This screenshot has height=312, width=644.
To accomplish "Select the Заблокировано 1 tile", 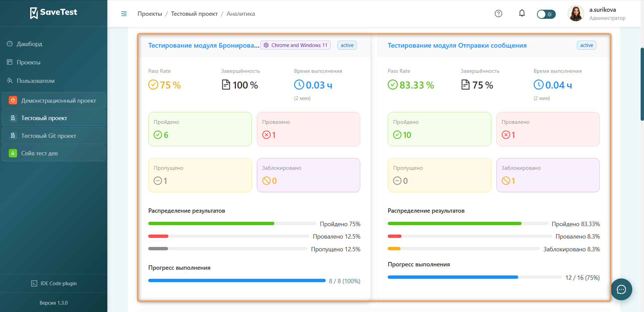I will point(548,175).
